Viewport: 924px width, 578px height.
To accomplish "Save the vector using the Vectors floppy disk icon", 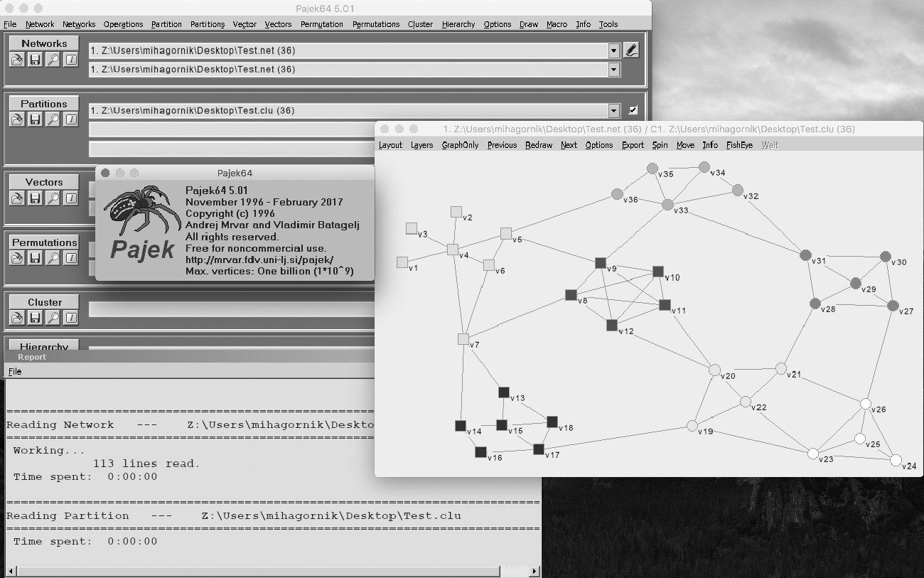I will 35,198.
